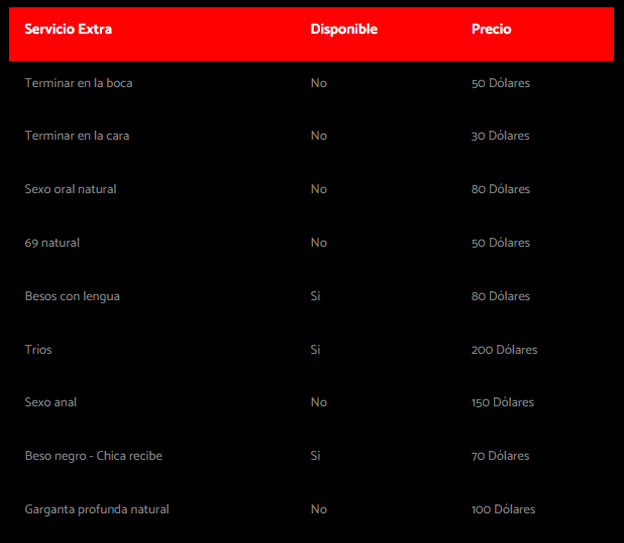Click 'No' availability in the 30 Dólares row
The height and width of the screenshot is (543, 624).
[318, 136]
